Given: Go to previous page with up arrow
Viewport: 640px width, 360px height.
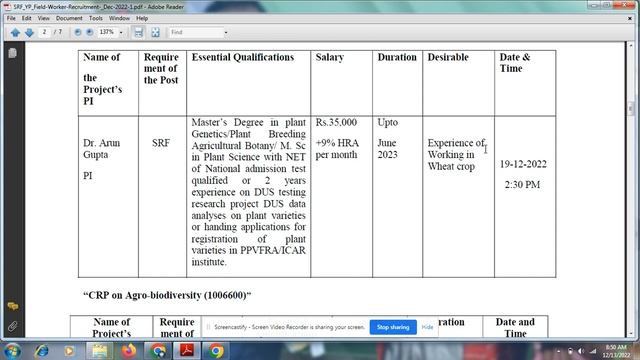Looking at the screenshot, I should 16,32.
